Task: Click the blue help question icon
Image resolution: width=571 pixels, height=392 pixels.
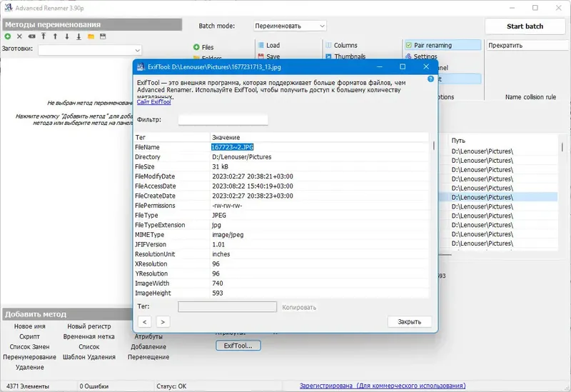Action: [430, 79]
